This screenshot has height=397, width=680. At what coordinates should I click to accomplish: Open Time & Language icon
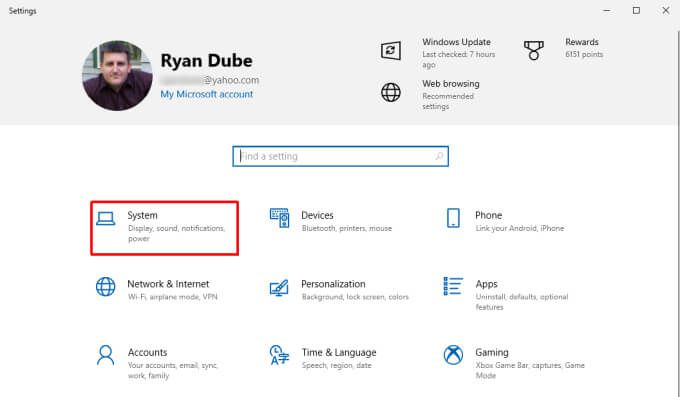coord(279,355)
